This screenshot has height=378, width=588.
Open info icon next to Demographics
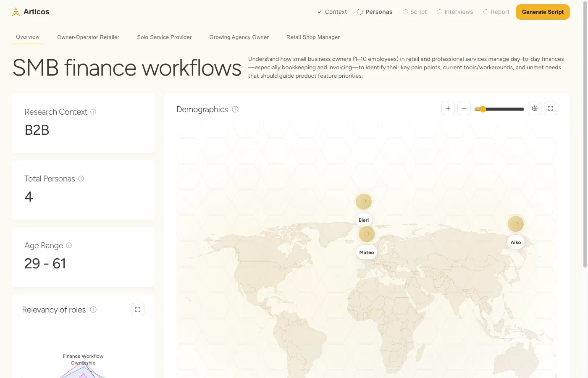click(235, 109)
